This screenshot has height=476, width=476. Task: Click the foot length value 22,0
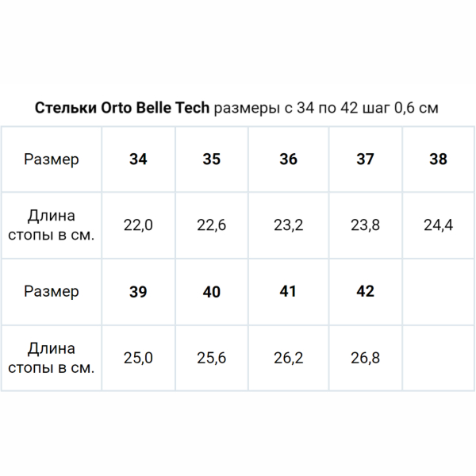pyautogui.click(x=138, y=225)
